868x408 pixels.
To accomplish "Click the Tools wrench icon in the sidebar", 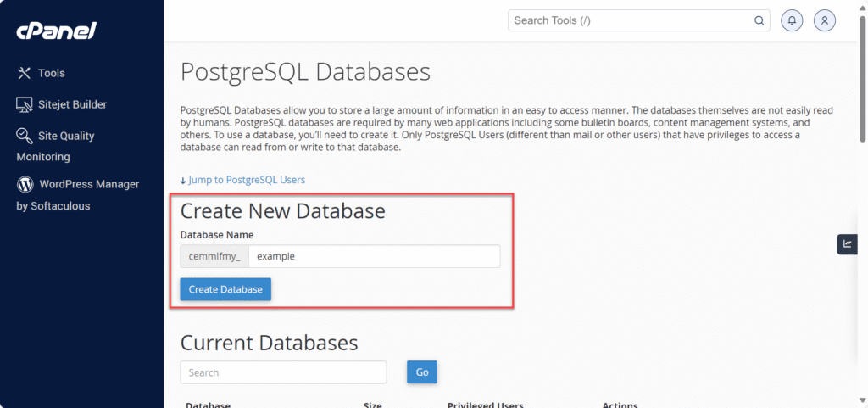I will tap(25, 74).
